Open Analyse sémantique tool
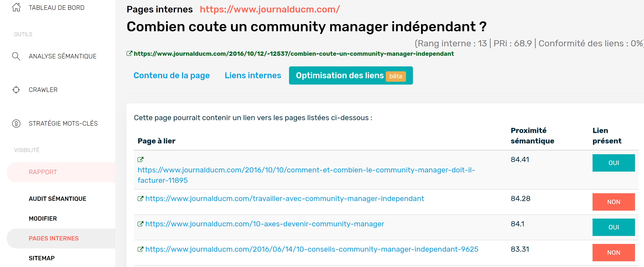 (x=62, y=56)
